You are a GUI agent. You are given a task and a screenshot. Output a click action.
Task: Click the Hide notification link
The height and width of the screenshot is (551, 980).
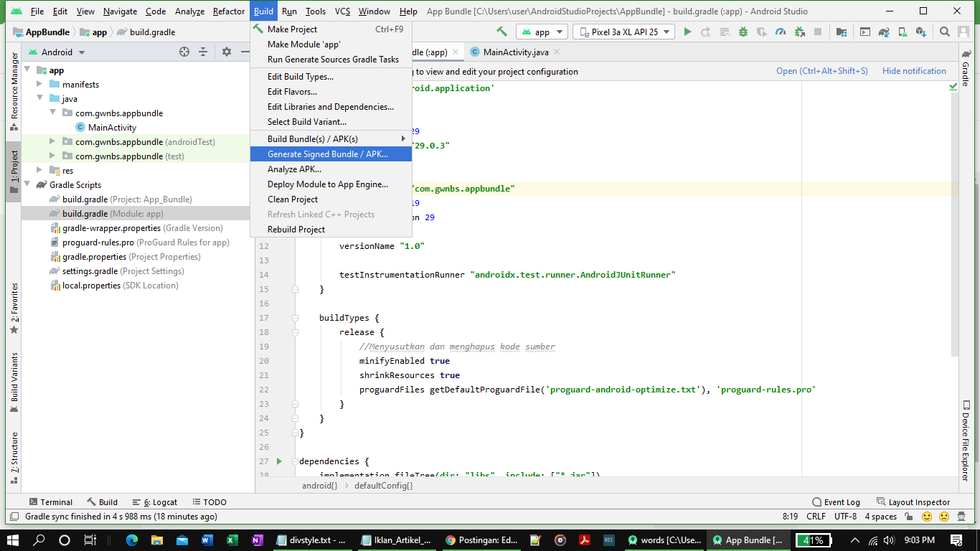(913, 71)
